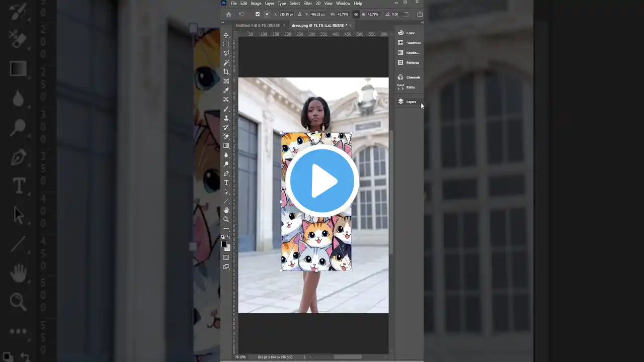Click the Home icon in options bar
644x362 pixels.
pos(228,14)
